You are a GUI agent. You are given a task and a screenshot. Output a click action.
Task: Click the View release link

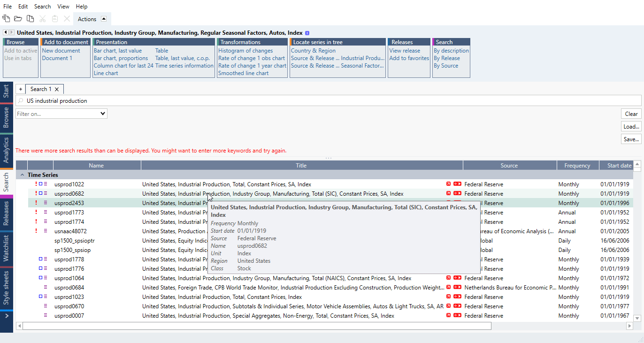[405, 51]
